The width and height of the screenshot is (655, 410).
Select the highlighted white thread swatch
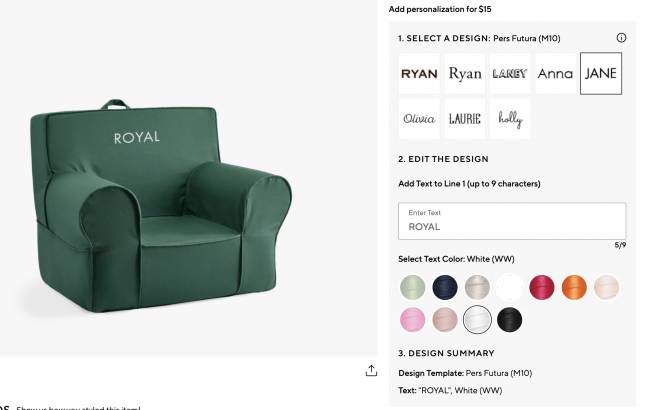coord(477,320)
